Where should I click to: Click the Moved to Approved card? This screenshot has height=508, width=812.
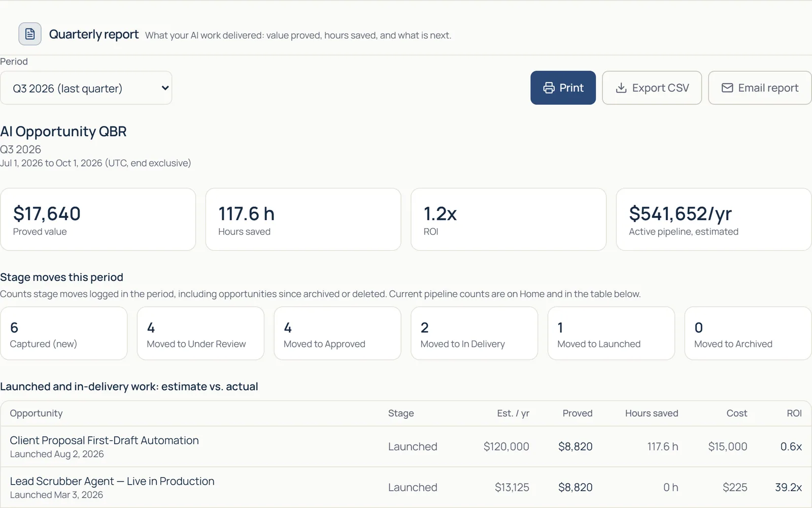[337, 333]
